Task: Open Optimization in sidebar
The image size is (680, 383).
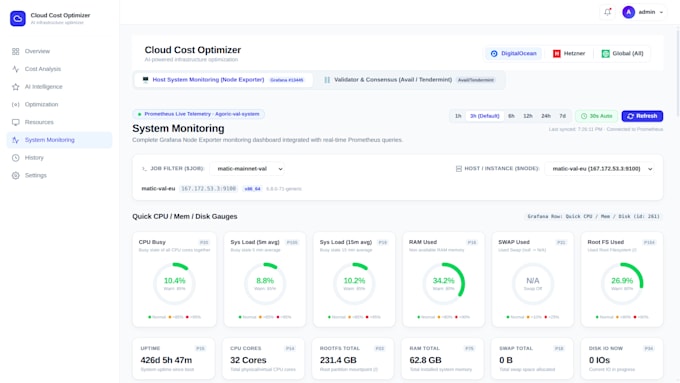Action: pos(59,105)
